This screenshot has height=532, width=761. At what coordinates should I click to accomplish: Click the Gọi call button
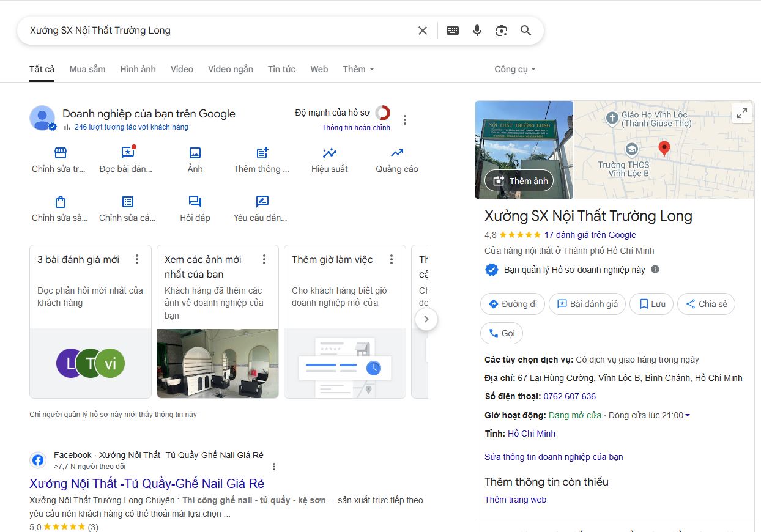[502, 333]
